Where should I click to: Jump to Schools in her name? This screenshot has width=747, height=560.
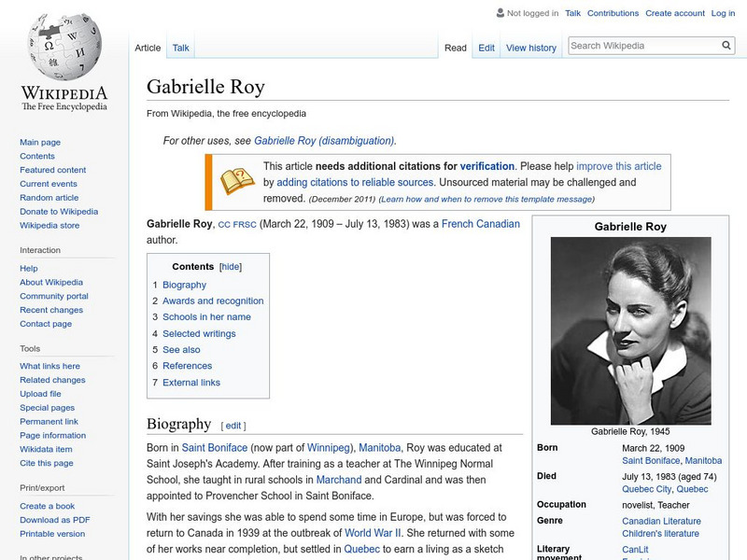206,316
